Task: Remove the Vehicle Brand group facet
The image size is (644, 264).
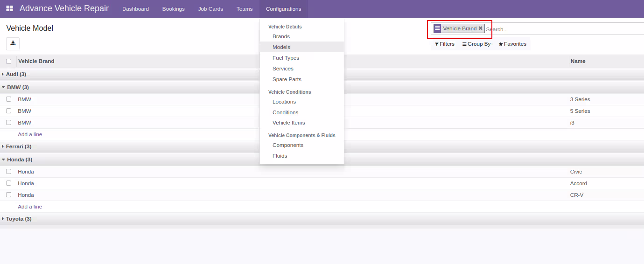Action: (480, 28)
